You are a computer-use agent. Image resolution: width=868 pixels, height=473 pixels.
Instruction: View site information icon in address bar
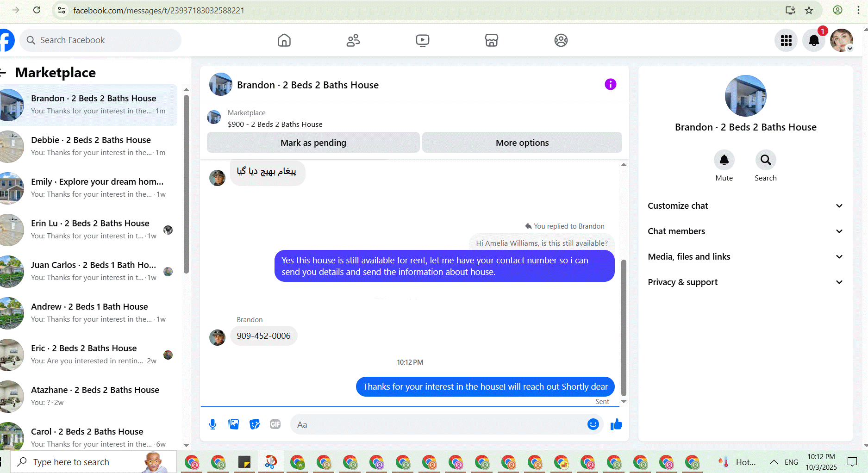62,10
